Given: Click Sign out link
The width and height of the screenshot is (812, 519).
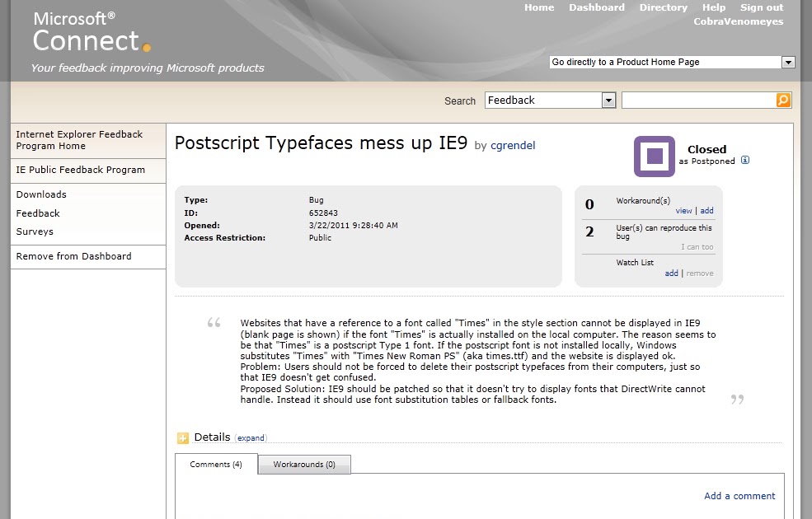Looking at the screenshot, I should point(762,7).
